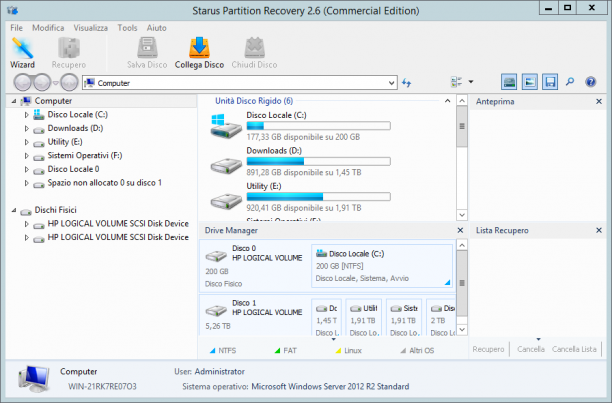Click the navigate up round button
Screen dimensions: 612x403
point(69,82)
